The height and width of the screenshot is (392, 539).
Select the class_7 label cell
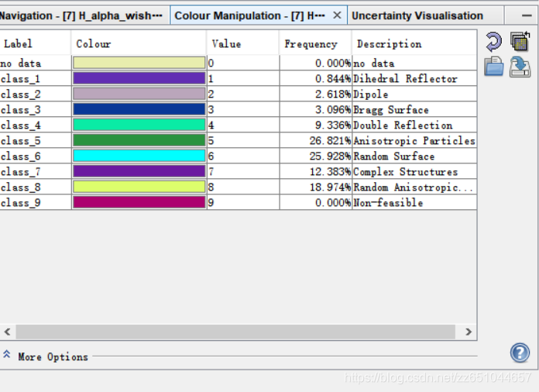[36, 171]
